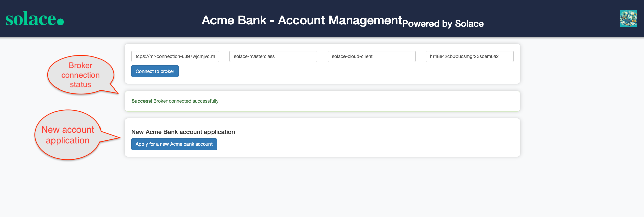Click the Acme Bank header title
644x217 pixels.
click(301, 20)
